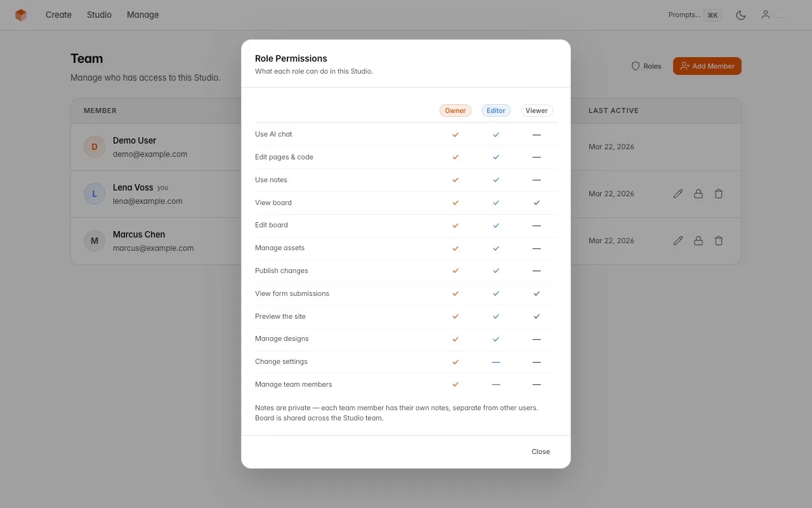Open the Studio menu item
The image size is (812, 508).
pyautogui.click(x=98, y=15)
